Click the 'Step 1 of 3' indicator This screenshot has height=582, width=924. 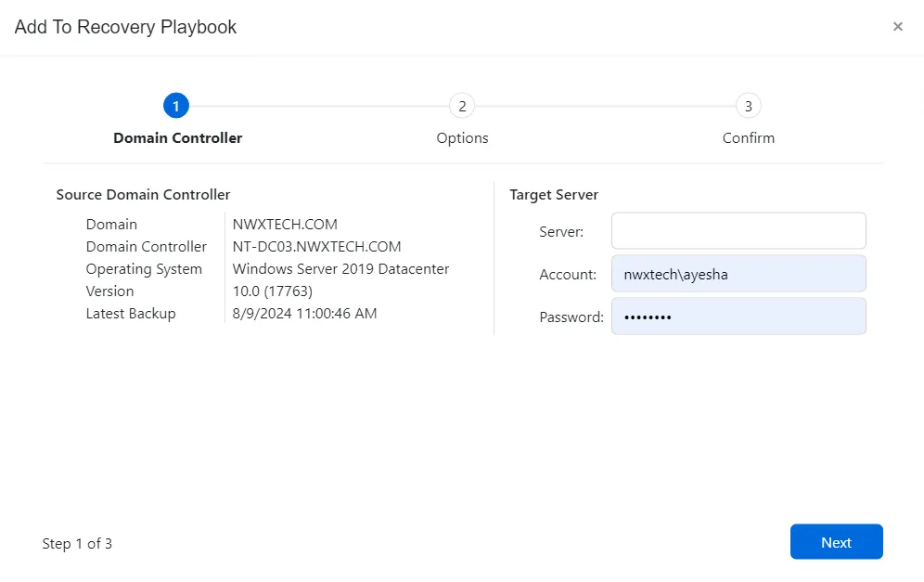(77, 544)
